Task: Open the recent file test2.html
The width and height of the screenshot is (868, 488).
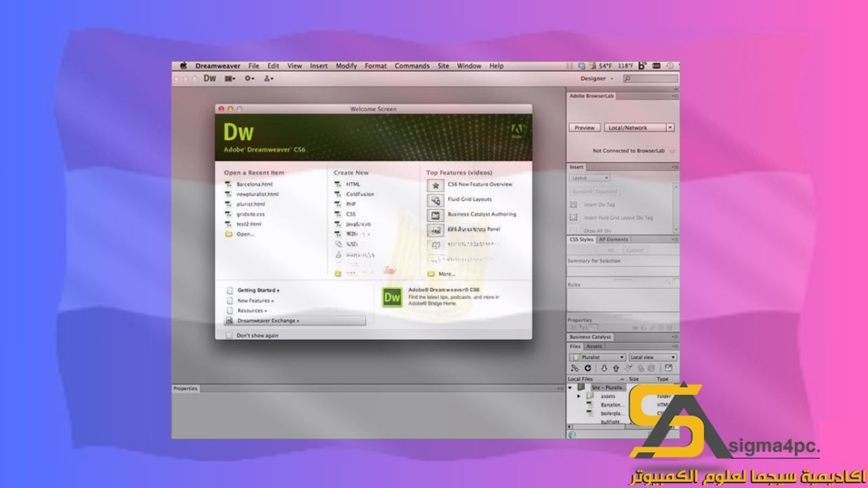Action: 249,224
